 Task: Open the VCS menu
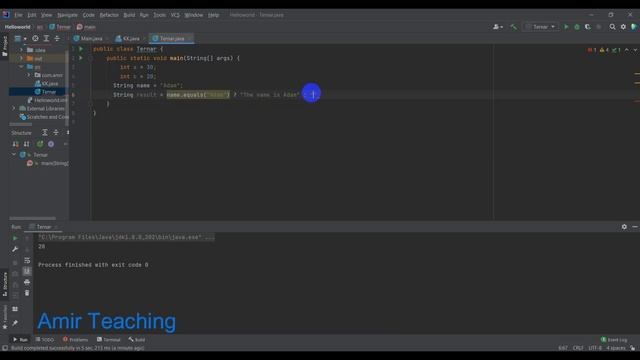tap(175, 15)
